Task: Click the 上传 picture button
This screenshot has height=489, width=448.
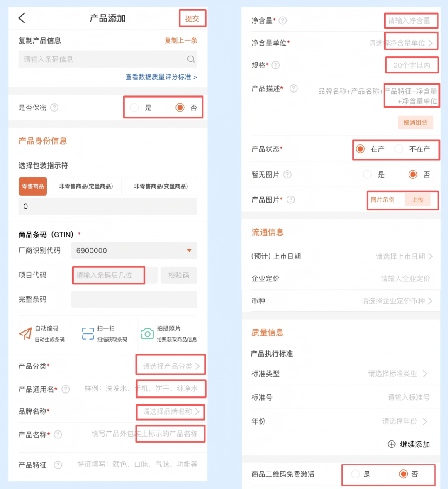Action: (417, 200)
